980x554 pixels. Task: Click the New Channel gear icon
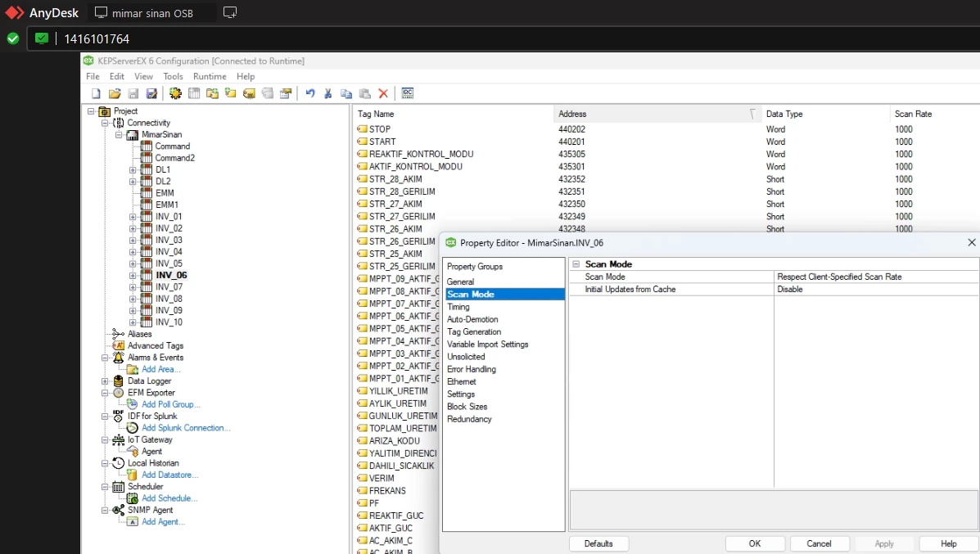(x=176, y=93)
